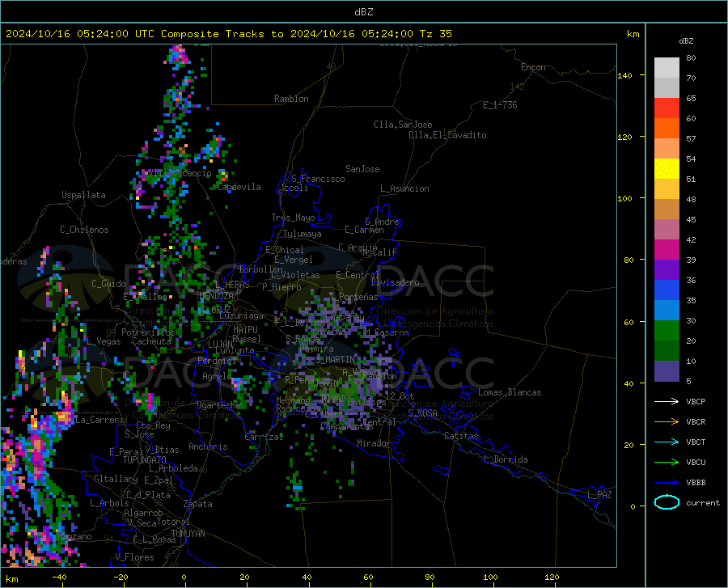Click the Ugarteche map label
728x588 pixels.
(218, 405)
